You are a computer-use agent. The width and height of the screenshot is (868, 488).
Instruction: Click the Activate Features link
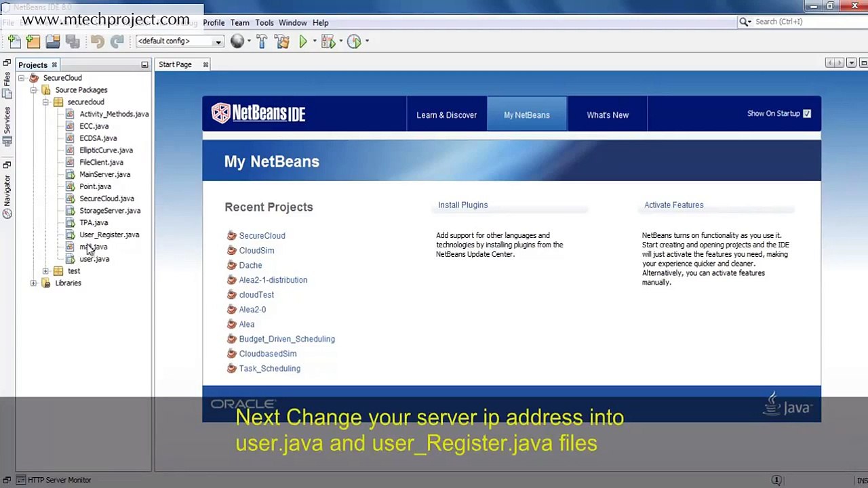pos(673,205)
